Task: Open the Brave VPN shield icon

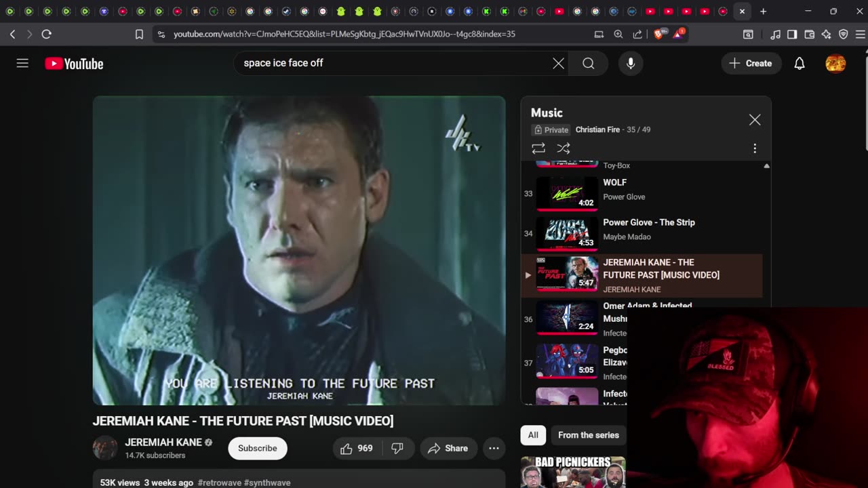Action: pos(844,34)
